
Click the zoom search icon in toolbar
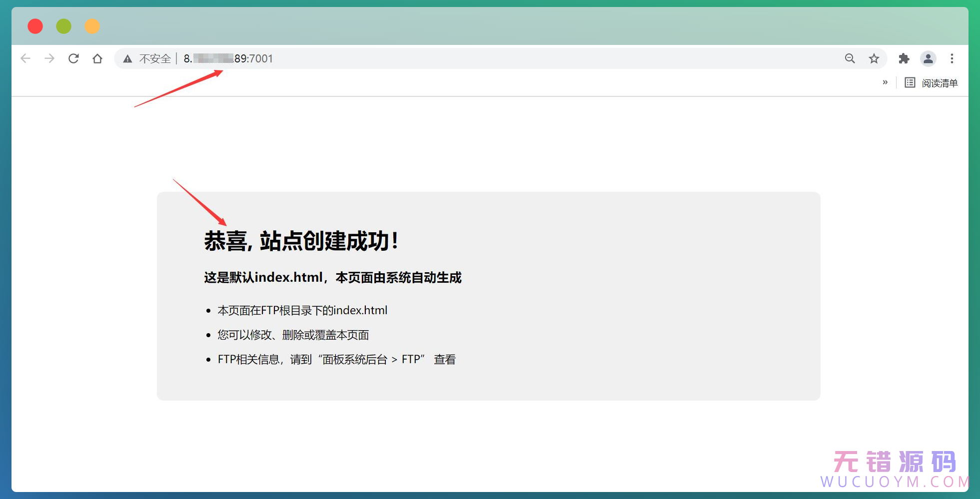(850, 58)
